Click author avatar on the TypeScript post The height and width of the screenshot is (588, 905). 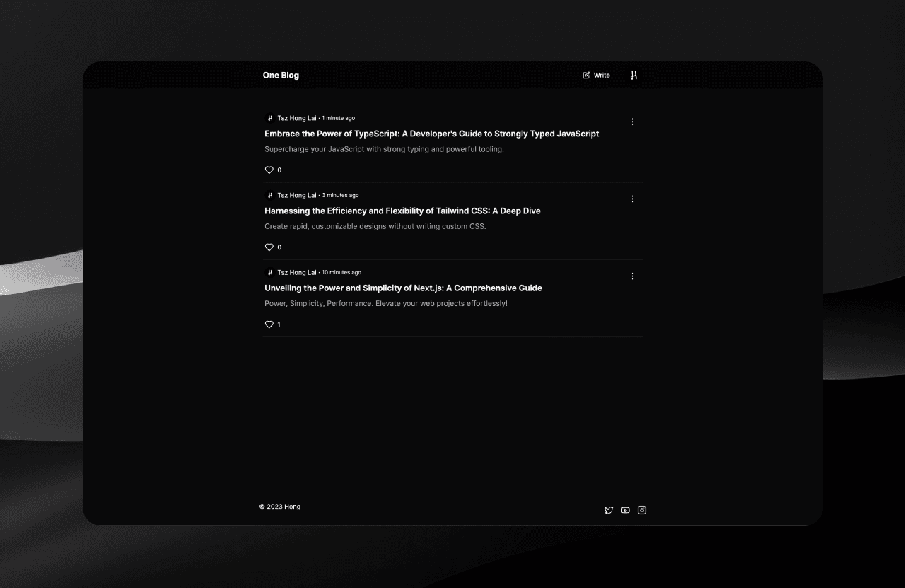click(269, 118)
